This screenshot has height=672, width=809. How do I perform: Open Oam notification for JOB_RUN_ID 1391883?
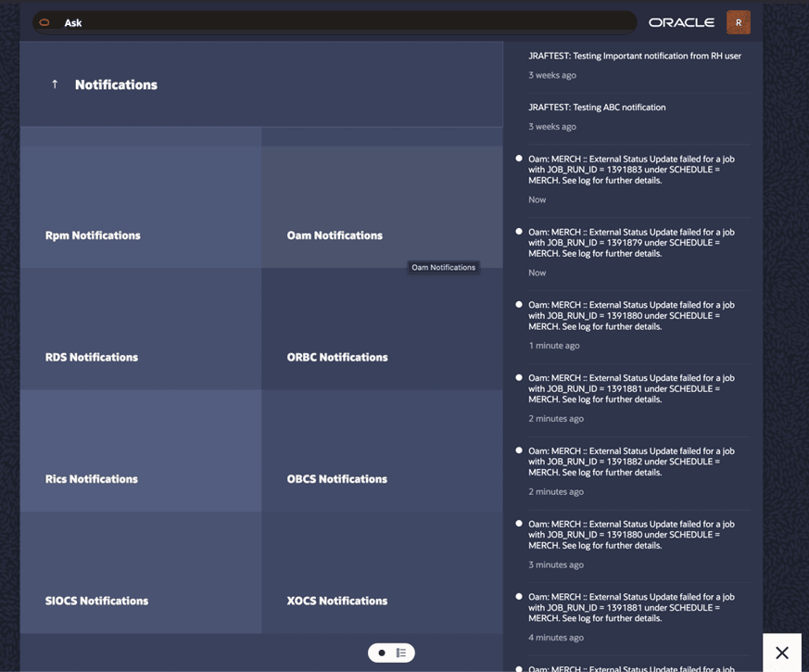tap(634, 179)
